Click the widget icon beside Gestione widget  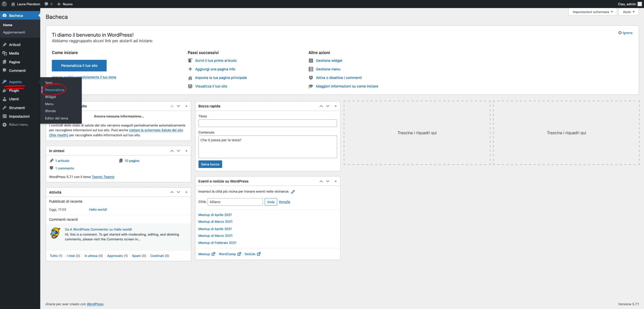pos(311,61)
